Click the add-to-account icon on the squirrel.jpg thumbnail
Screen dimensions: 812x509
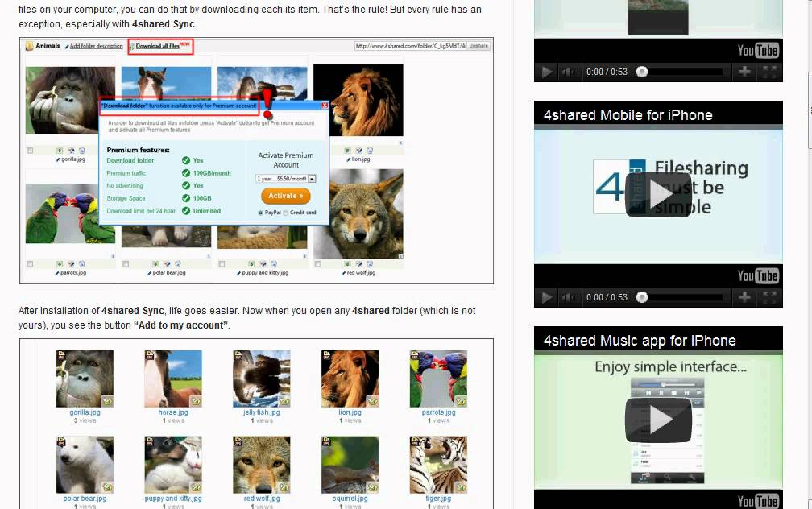click(372, 486)
